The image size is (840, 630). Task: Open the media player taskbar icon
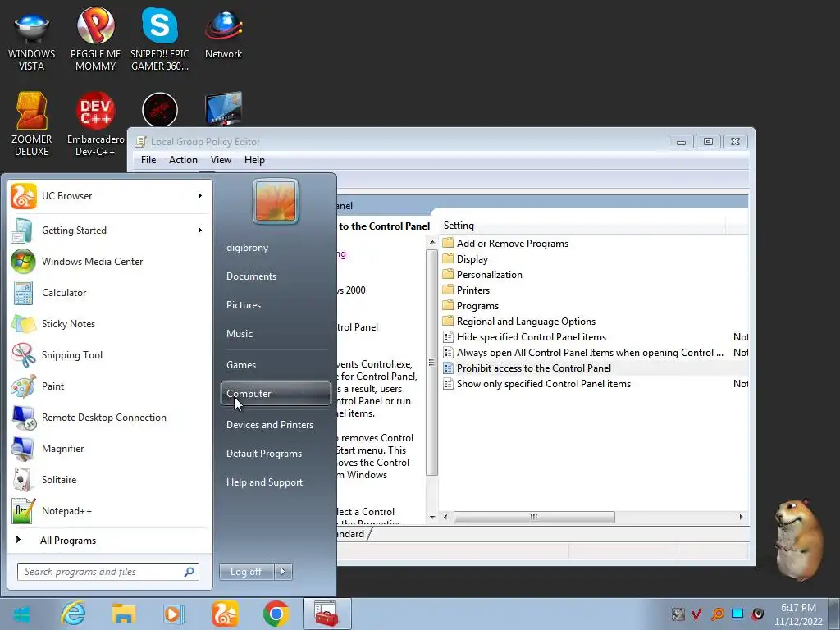pos(174,614)
